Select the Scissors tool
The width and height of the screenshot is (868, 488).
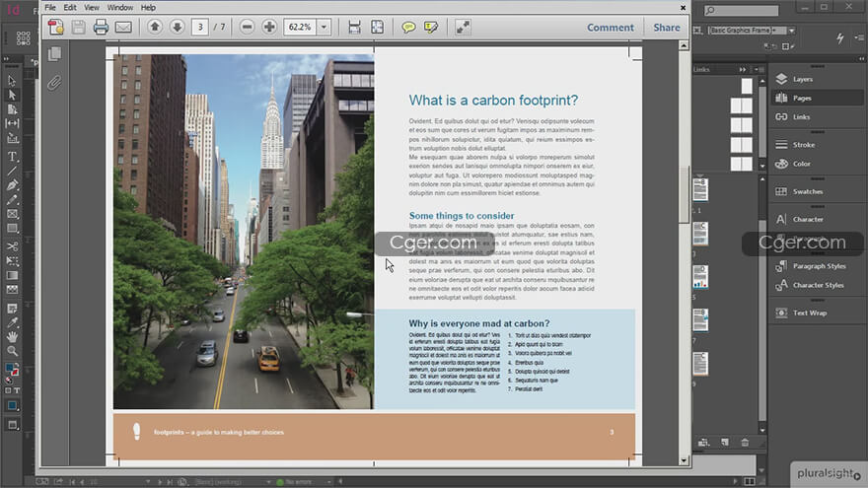click(12, 246)
